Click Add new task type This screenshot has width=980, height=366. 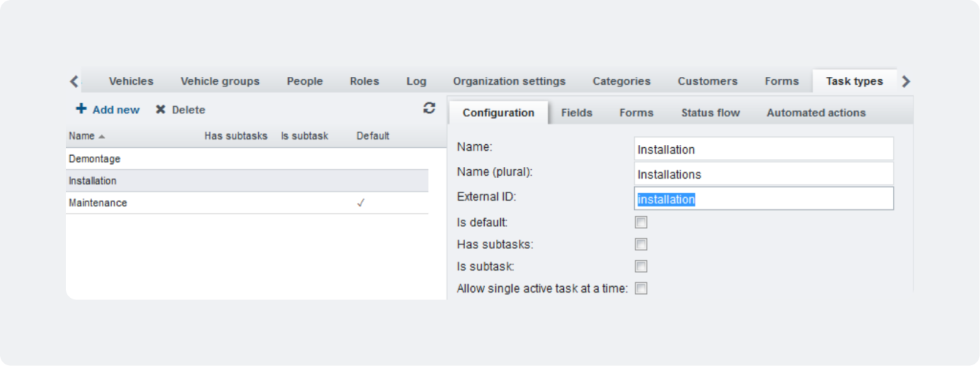click(x=108, y=110)
